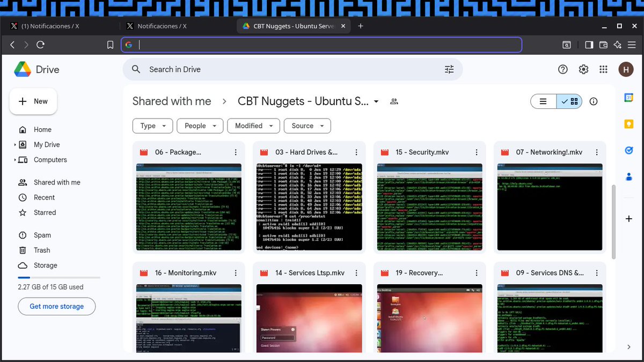Image resolution: width=644 pixels, height=362 pixels.
Task: Open the Modified filter dropdown
Action: pyautogui.click(x=253, y=126)
